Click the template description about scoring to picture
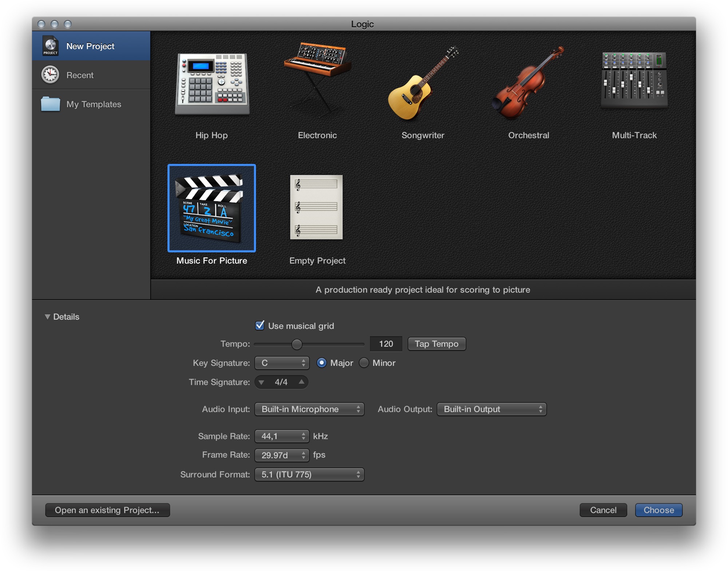The image size is (728, 571). point(423,290)
